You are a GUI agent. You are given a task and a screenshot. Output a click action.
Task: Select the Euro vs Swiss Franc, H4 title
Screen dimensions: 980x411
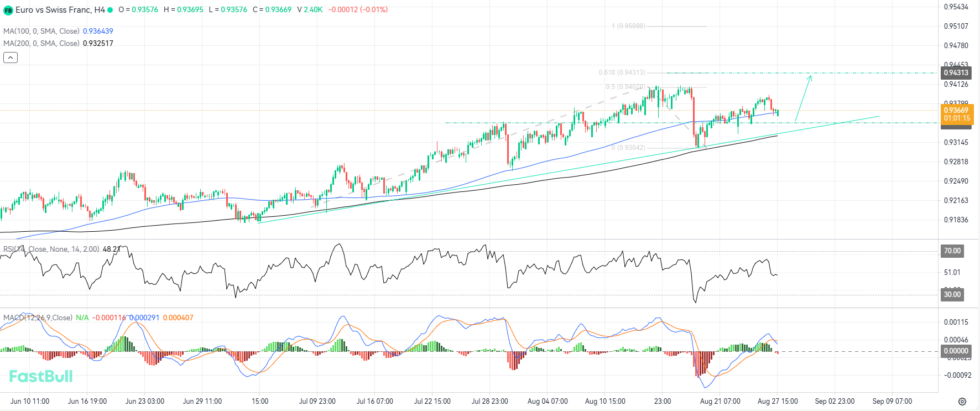60,10
